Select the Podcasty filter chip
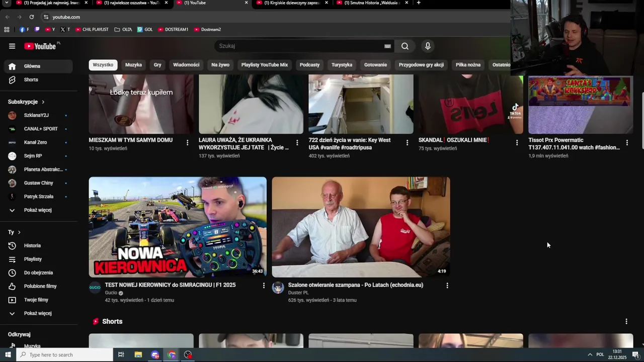Viewport: 644px width, 362px height. coord(309,65)
